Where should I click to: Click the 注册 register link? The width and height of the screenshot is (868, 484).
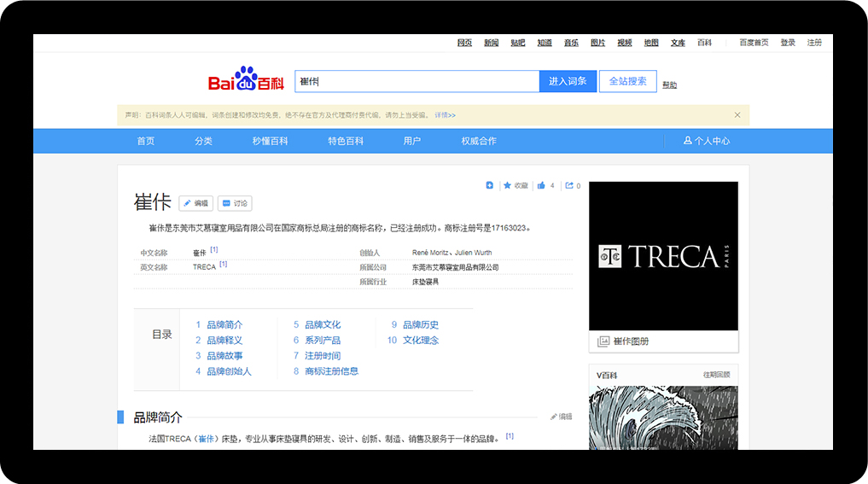814,43
